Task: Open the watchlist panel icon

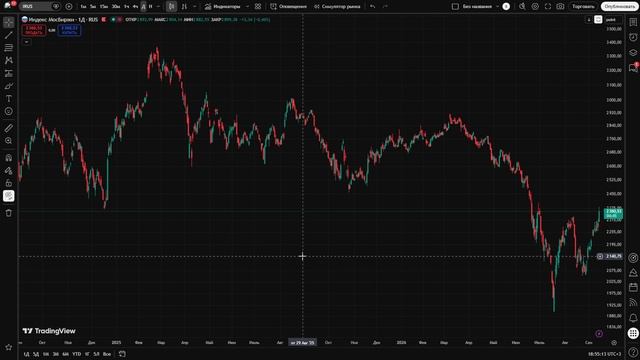Action: [x=633, y=22]
